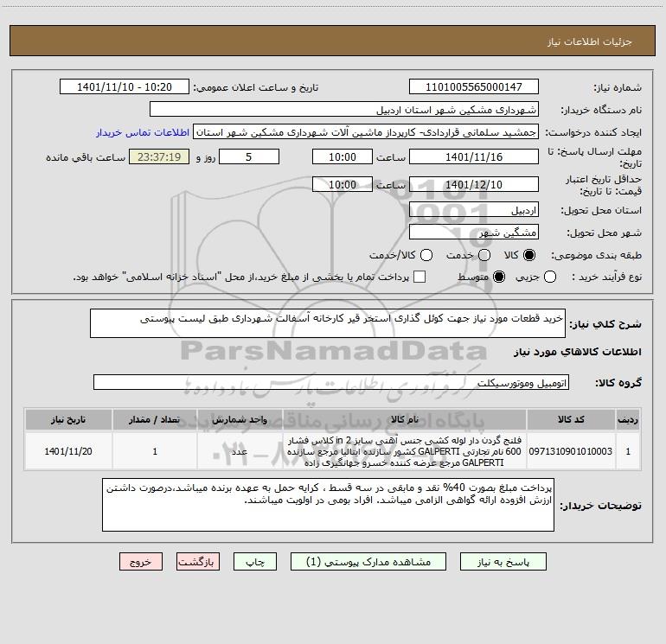
Task: Click the unit cell عدد
Action: [240, 451]
